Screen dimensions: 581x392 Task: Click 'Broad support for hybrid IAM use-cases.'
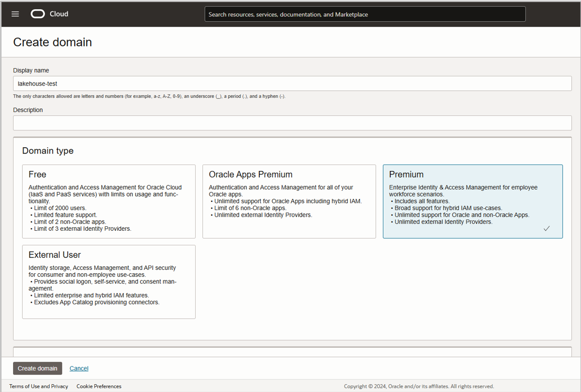click(x=448, y=208)
